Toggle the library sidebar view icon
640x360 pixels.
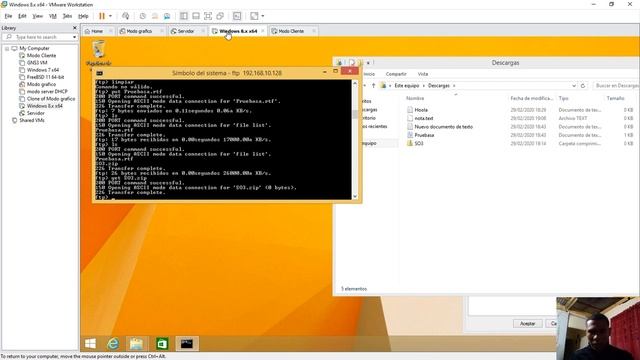click(x=184, y=16)
